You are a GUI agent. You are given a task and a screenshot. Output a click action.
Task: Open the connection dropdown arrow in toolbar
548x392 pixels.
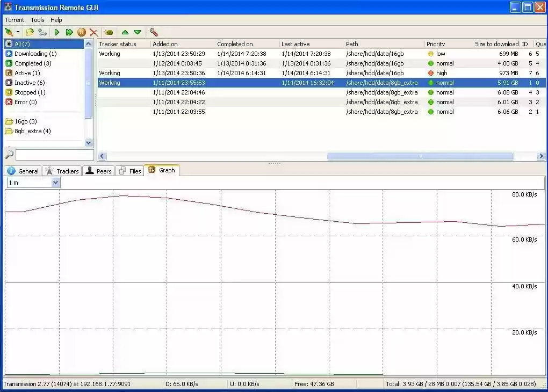18,33
